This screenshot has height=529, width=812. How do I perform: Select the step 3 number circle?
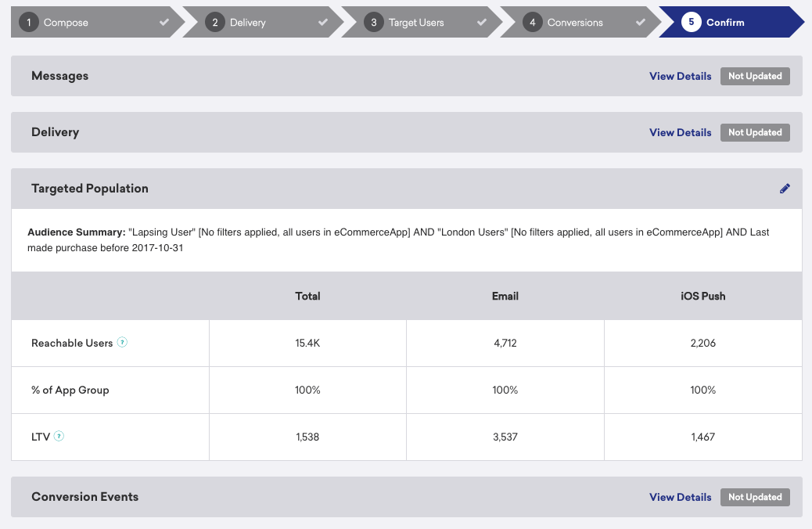click(373, 22)
